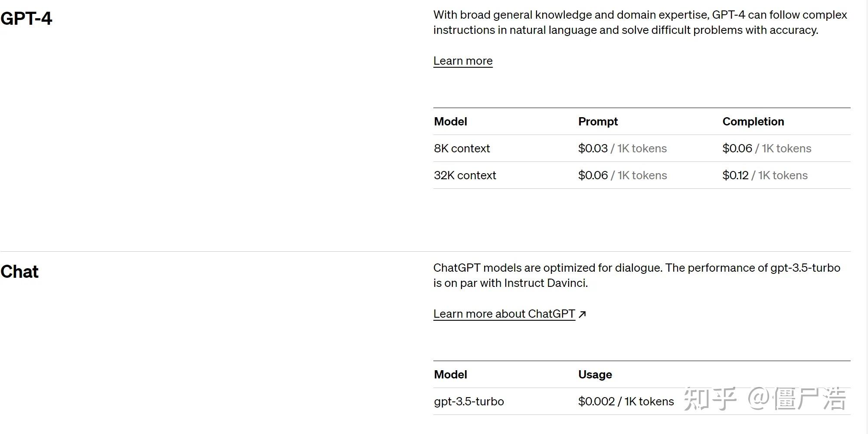
Task: Click the Prompt column header
Action: (598, 122)
